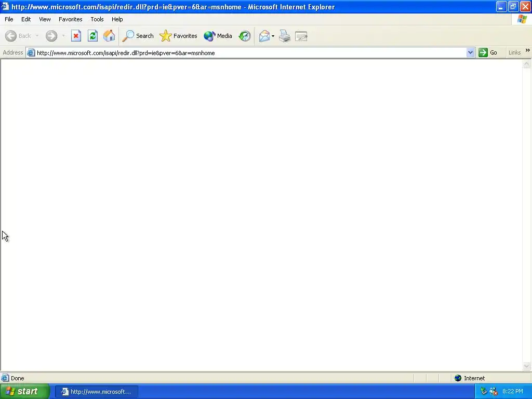Go to the Home page icon
The height and width of the screenshot is (399, 532).
tap(109, 36)
